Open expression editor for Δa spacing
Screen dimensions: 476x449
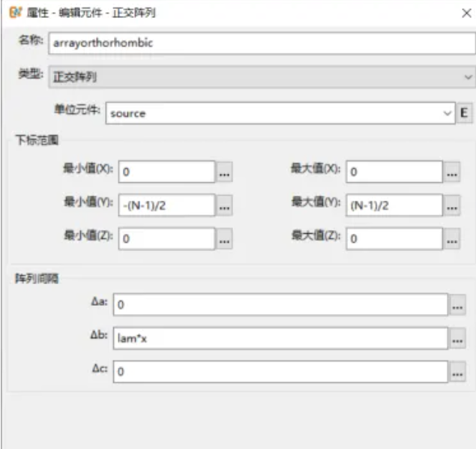coord(457,304)
